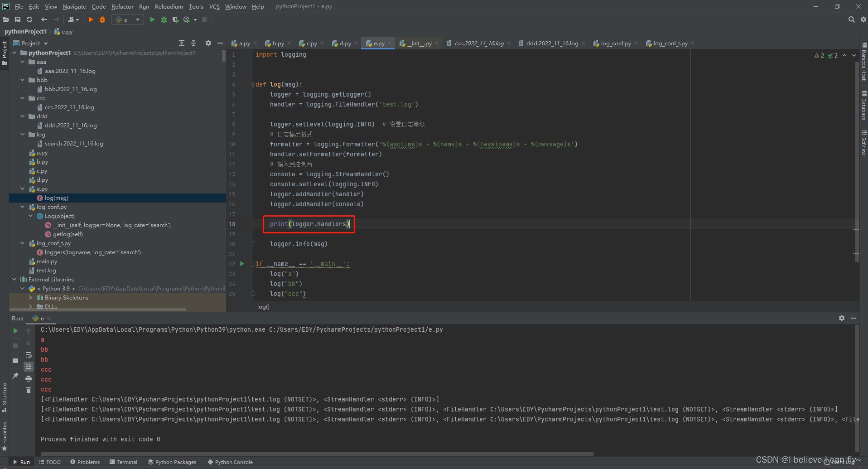Open the 'e' run configuration dropdown

pyautogui.click(x=127, y=19)
